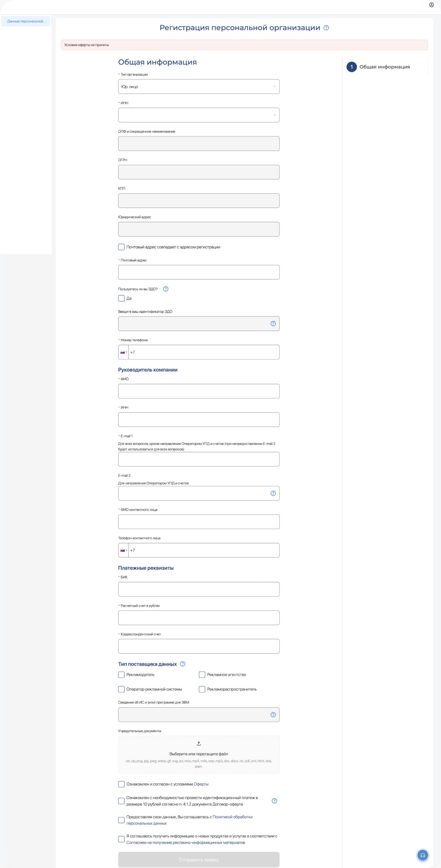Click Отправить заявку button
Screen dimensions: 441x868
point(199,860)
